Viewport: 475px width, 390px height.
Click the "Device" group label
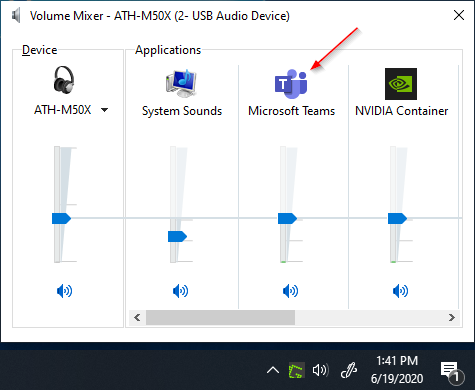pos(39,50)
